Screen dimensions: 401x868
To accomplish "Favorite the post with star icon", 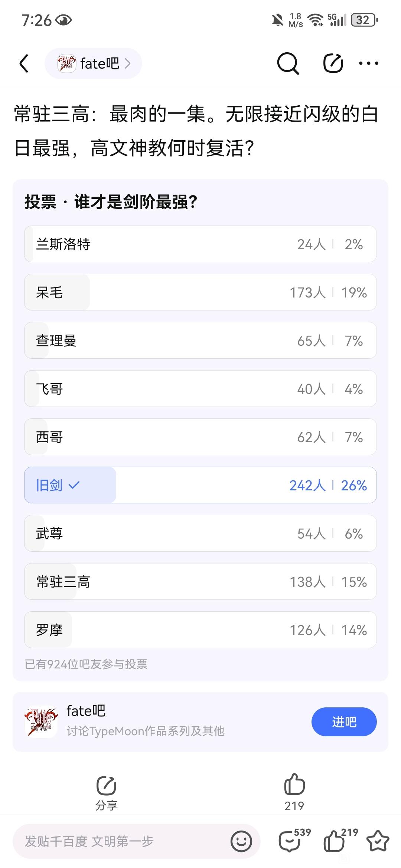I will [x=378, y=841].
